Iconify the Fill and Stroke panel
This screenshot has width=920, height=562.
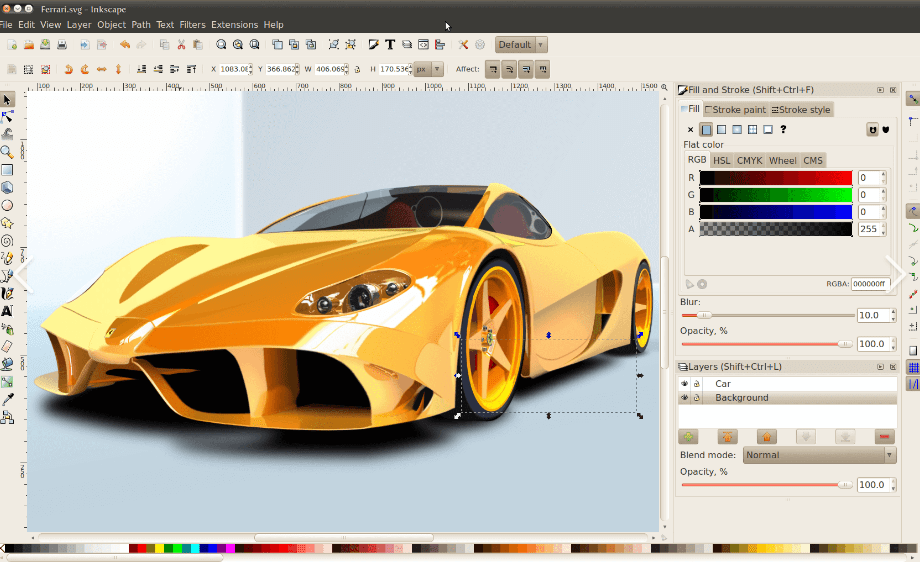coord(880,90)
